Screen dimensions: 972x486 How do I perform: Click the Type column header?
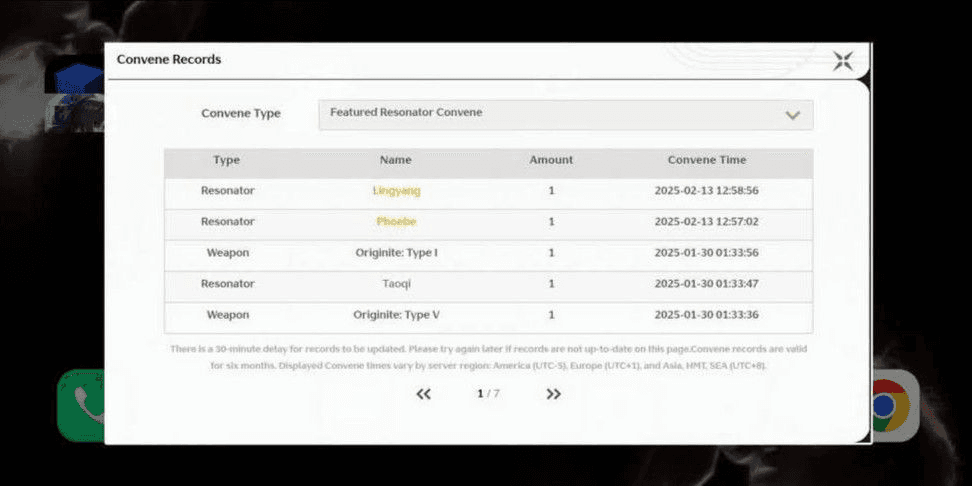(226, 160)
